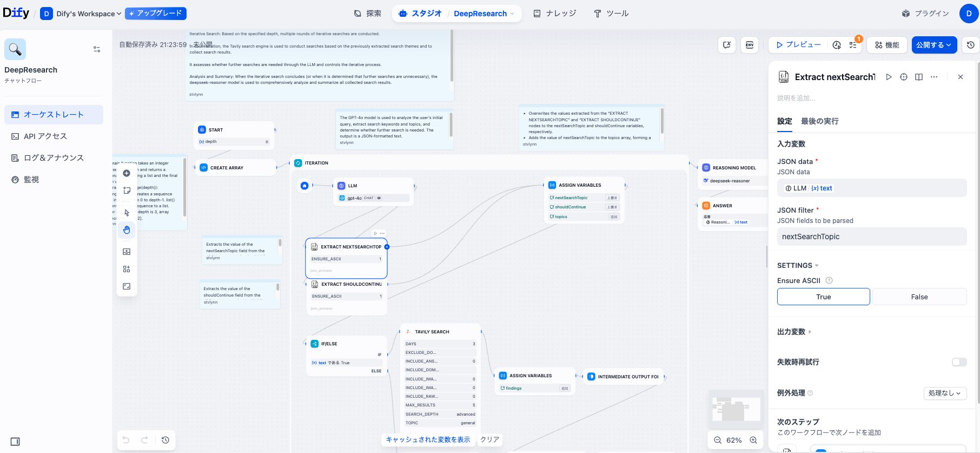980x453 pixels.
Task: Go to the ツール tools tab
Action: point(611,14)
